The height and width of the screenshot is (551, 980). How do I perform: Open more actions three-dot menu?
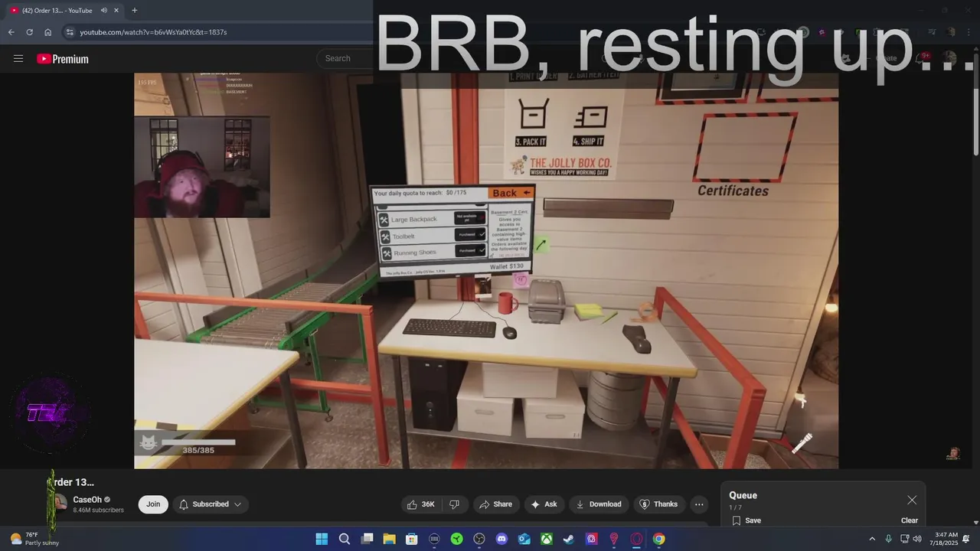point(698,504)
